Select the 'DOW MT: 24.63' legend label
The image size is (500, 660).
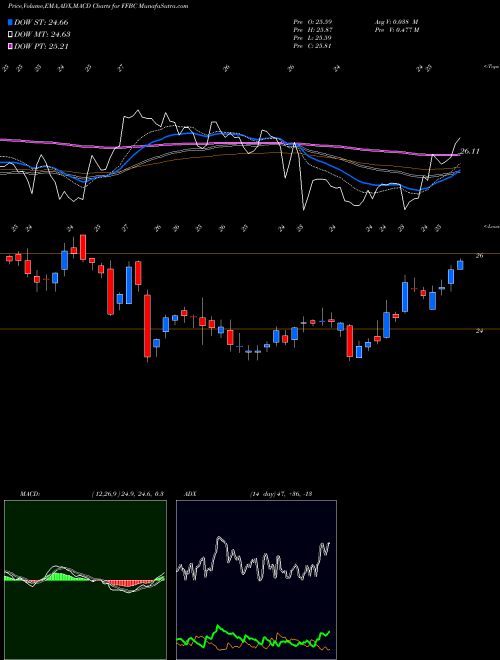[x=42, y=35]
